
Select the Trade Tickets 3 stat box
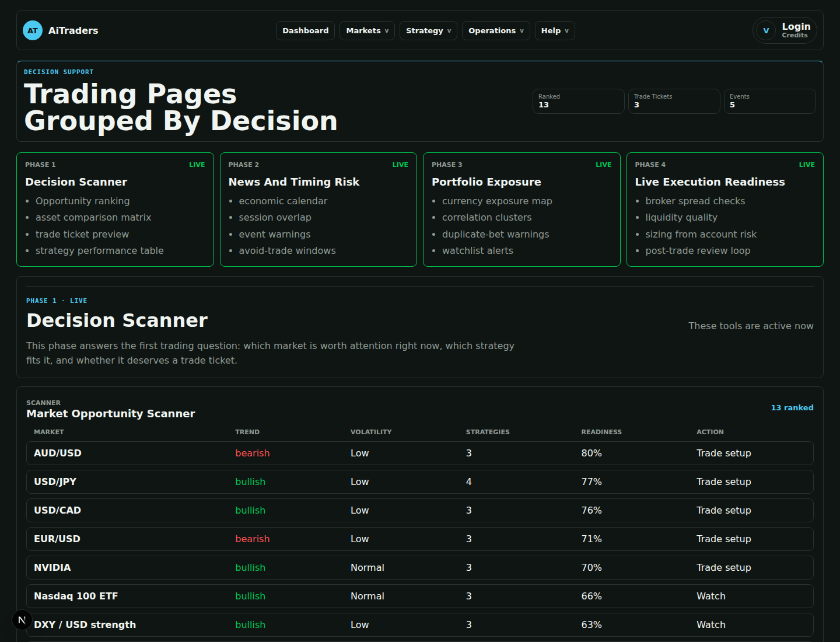point(674,101)
